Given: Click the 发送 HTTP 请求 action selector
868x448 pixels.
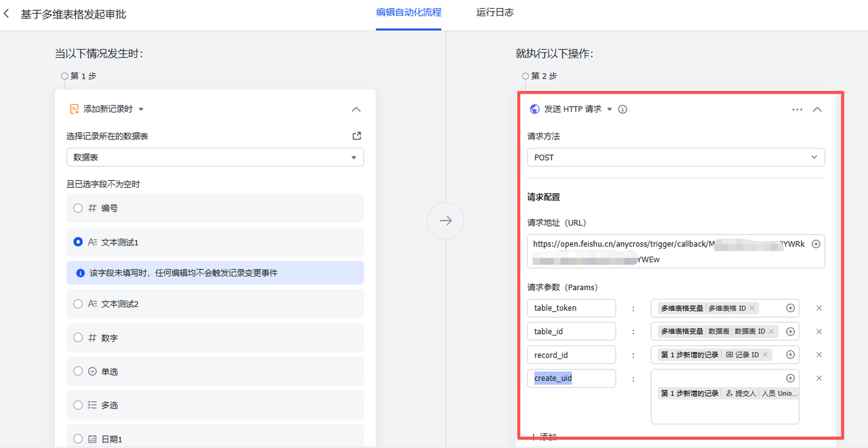Looking at the screenshot, I should point(573,109).
